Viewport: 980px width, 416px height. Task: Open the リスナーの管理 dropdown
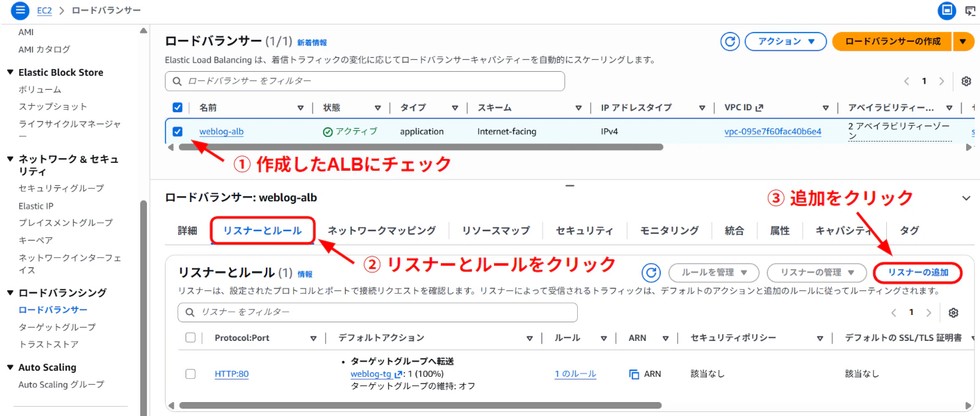coord(817,272)
